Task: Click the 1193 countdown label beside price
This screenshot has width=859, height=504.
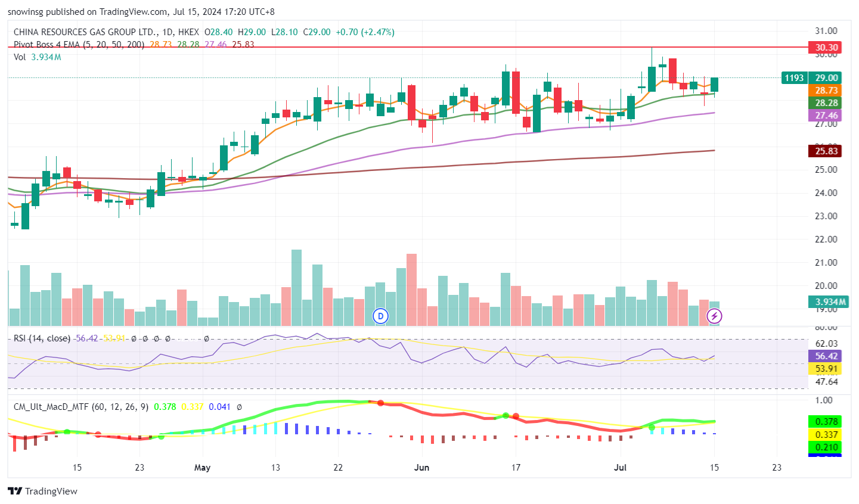Action: point(794,77)
